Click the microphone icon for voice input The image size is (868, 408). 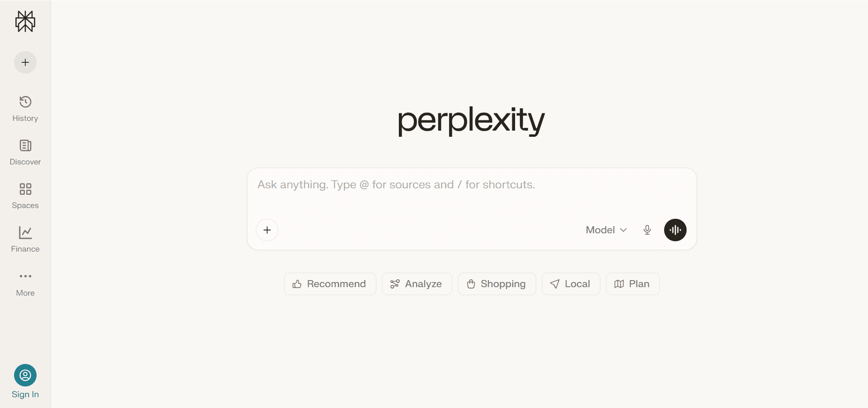(647, 230)
